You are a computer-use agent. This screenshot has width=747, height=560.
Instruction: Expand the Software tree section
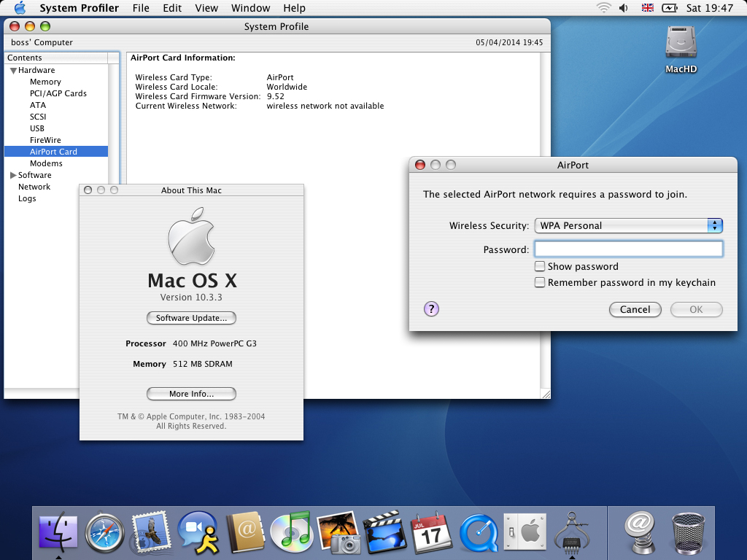pyautogui.click(x=13, y=175)
